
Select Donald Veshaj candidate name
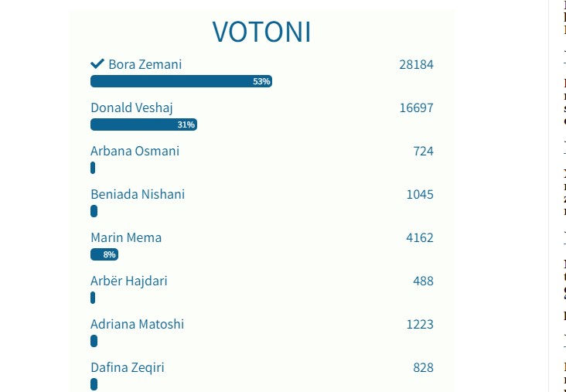(x=131, y=107)
